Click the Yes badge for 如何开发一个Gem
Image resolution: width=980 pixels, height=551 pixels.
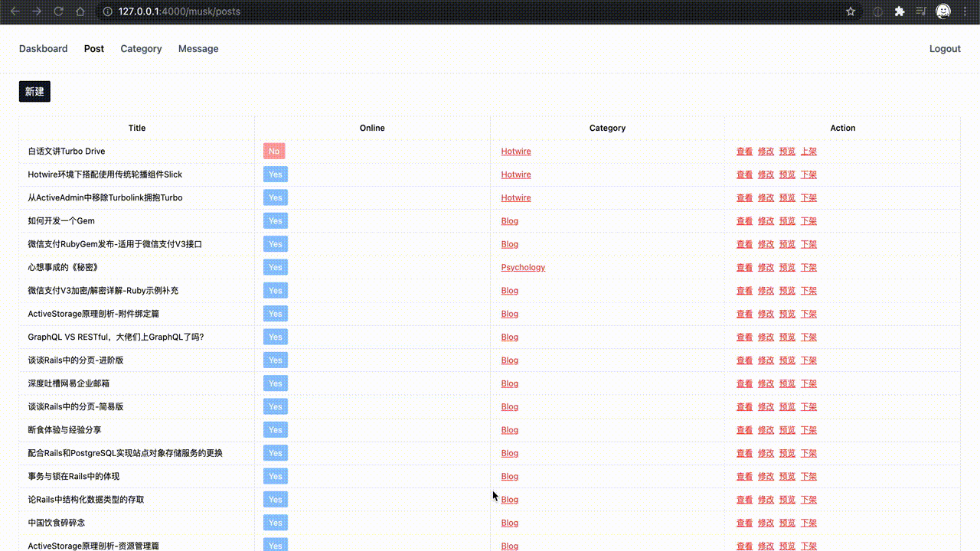tap(276, 221)
